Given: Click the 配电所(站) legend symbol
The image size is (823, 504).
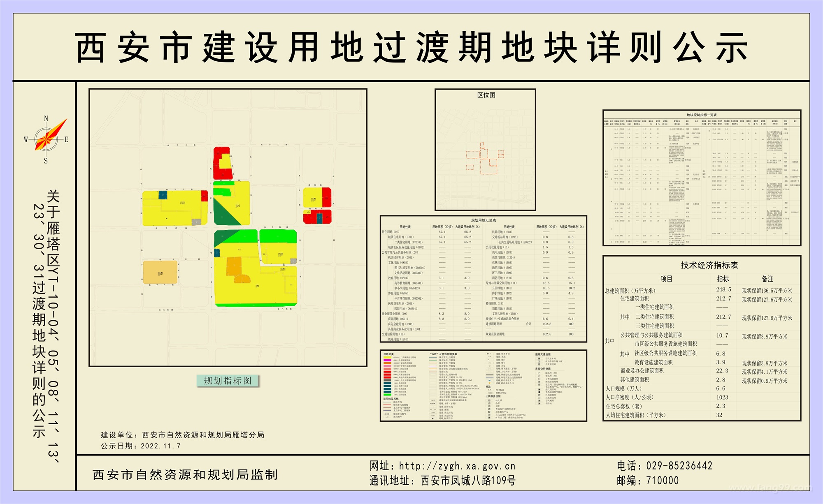Looking at the screenshot, I should (x=539, y=373).
